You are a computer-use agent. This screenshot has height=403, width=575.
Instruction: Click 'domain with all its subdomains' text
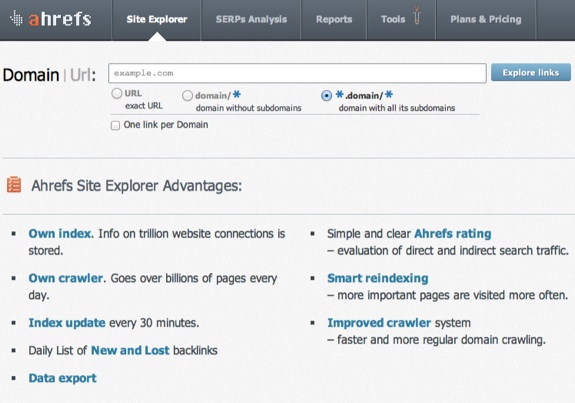397,108
